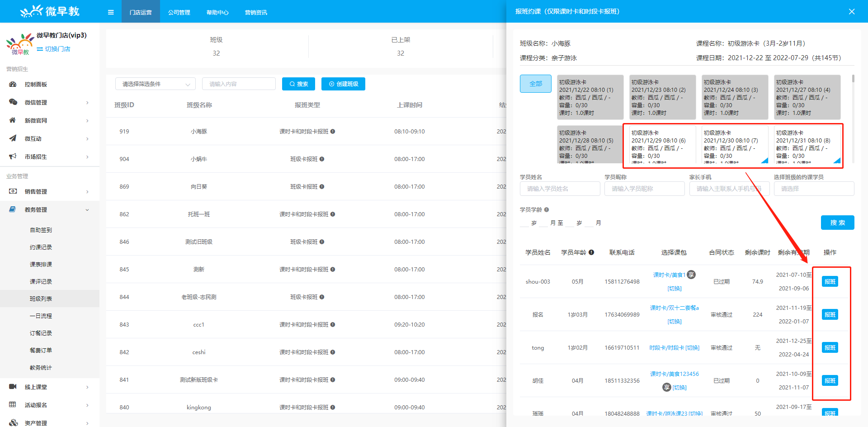Open 选择班级的约课学员 dropdown

pos(814,189)
